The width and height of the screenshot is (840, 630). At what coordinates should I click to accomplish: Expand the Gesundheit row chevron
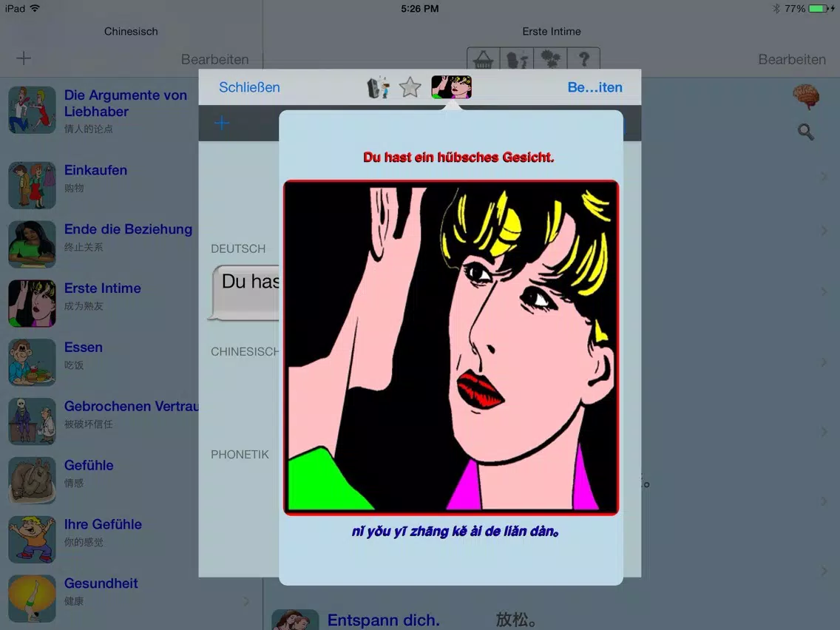click(246, 601)
